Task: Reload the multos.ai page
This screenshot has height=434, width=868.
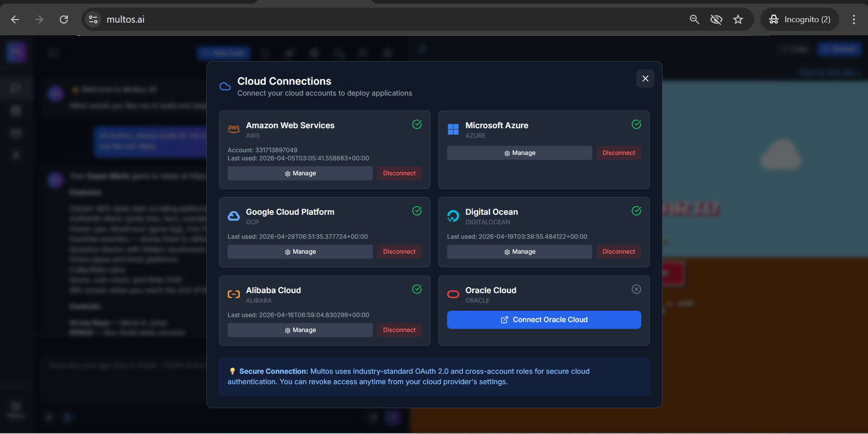Action: coord(64,19)
